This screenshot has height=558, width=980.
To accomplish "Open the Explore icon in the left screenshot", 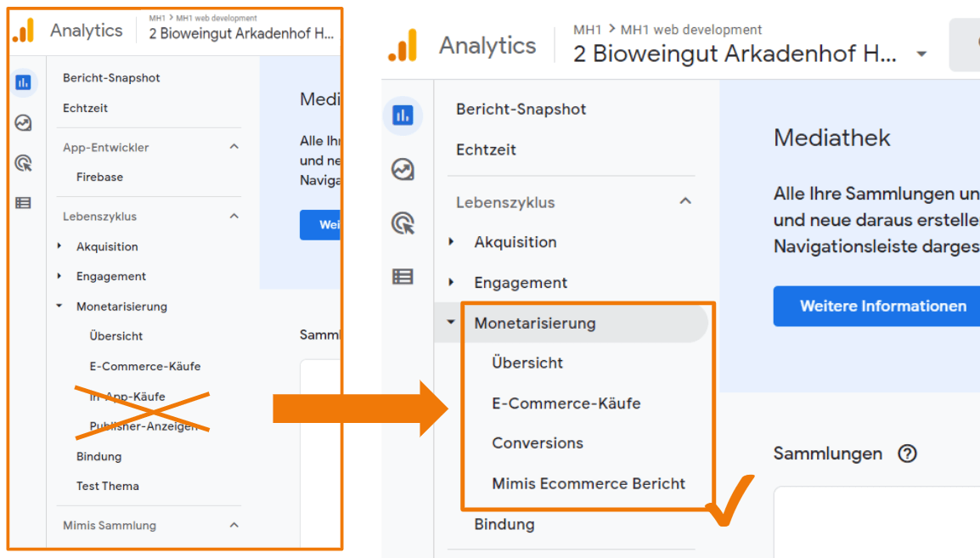I will tap(24, 123).
